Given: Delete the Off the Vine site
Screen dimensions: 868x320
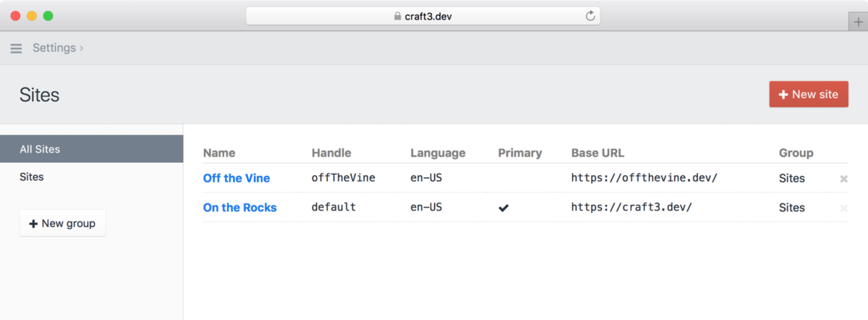Looking at the screenshot, I should tap(843, 178).
